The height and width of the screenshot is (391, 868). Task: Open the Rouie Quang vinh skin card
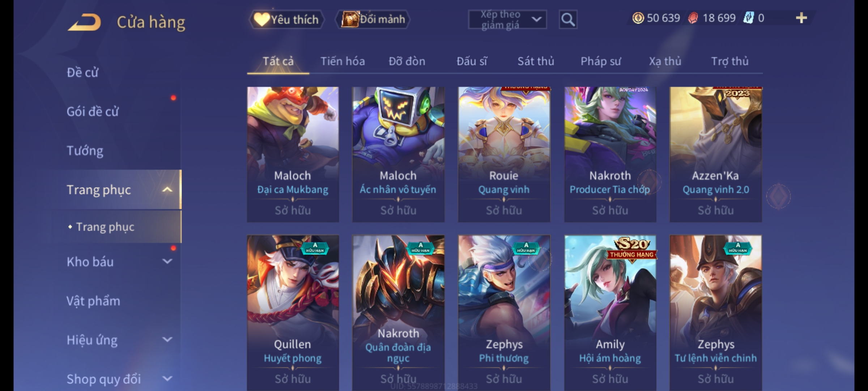point(504,154)
